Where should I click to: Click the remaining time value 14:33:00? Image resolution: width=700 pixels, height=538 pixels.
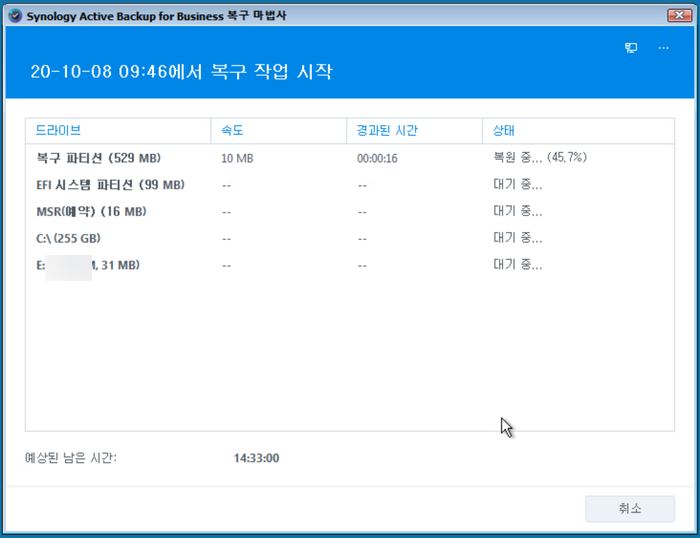point(256,458)
